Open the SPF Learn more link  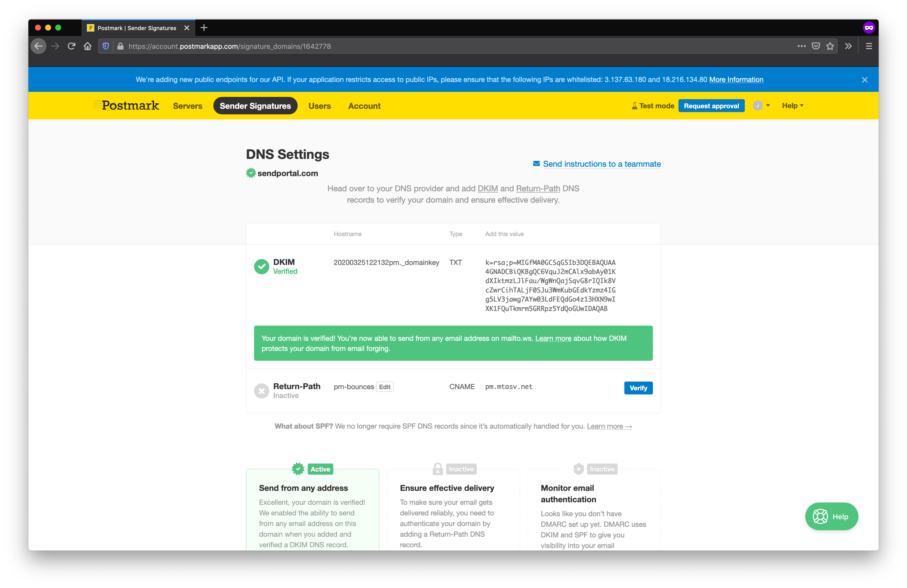pos(609,426)
